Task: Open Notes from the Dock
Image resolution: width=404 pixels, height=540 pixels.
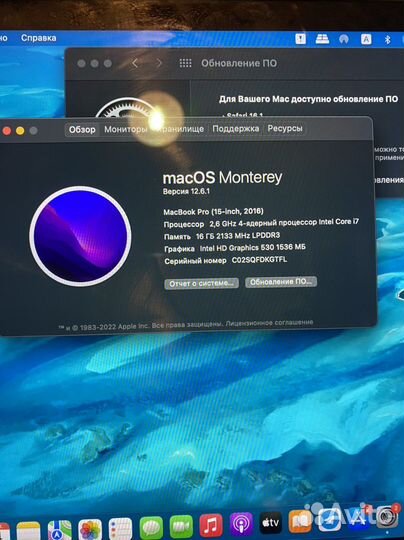Action: 29,531
